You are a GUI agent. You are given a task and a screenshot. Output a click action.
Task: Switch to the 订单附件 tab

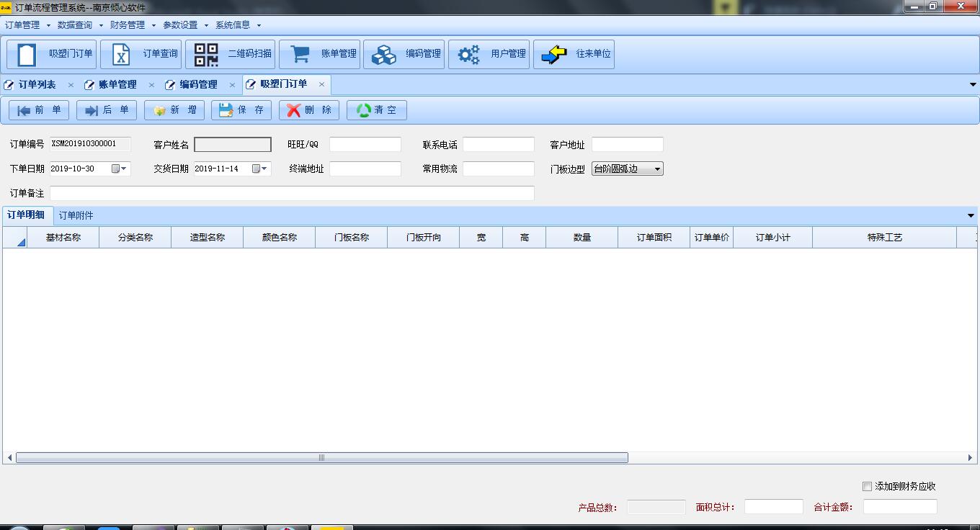click(x=76, y=215)
